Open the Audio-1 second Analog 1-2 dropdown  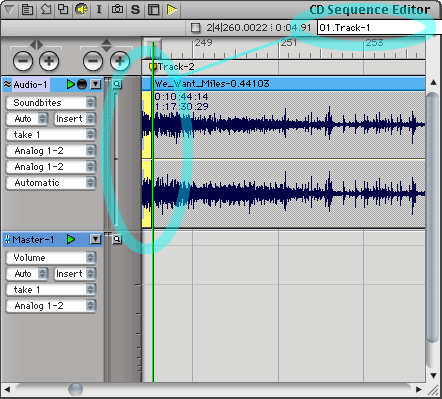(51, 167)
